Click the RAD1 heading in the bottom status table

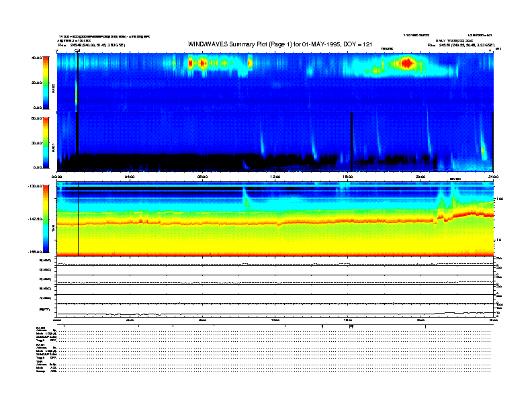coord(40,345)
